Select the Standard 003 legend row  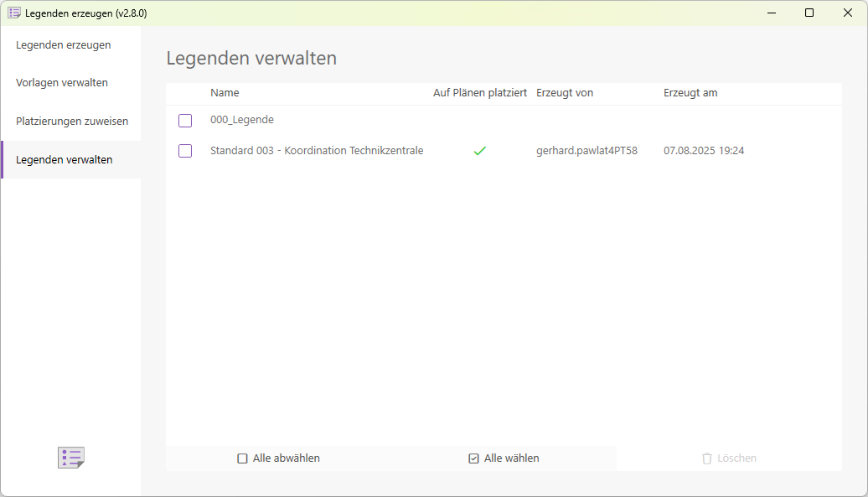coord(317,151)
